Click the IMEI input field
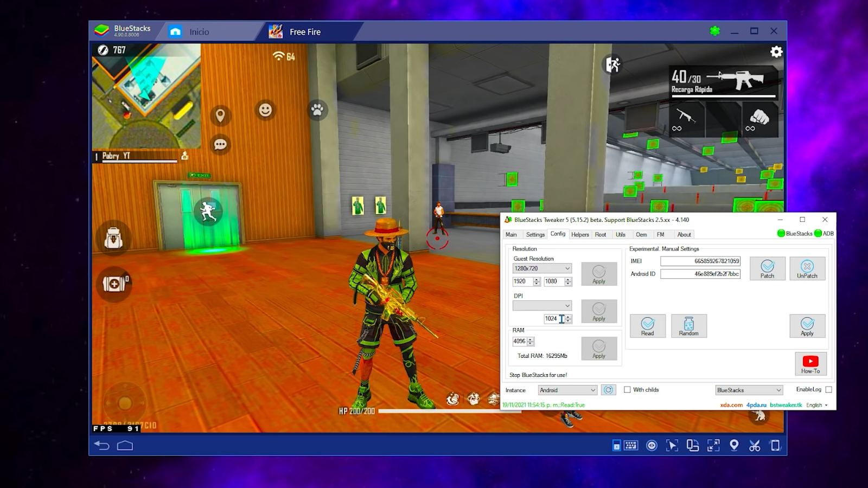 pos(700,261)
